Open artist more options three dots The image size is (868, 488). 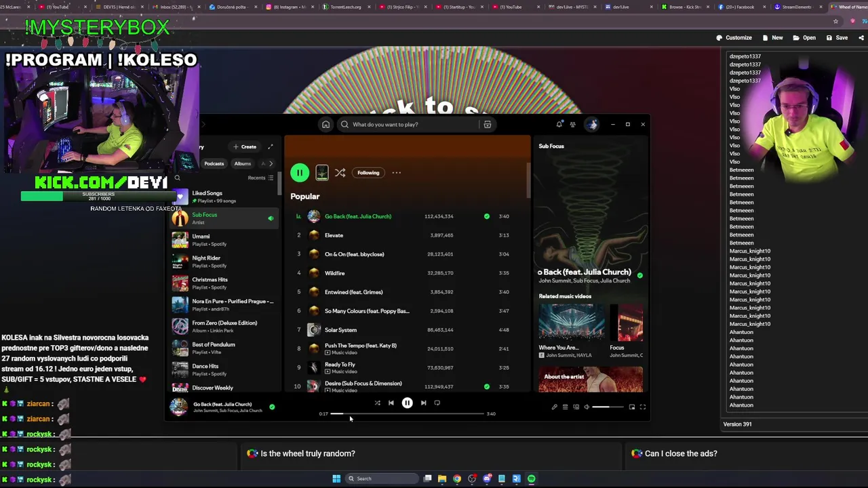tap(396, 173)
